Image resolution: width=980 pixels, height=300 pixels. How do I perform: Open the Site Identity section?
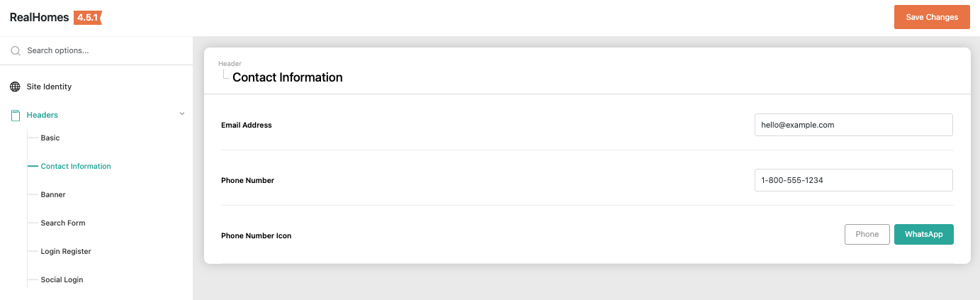coord(49,87)
